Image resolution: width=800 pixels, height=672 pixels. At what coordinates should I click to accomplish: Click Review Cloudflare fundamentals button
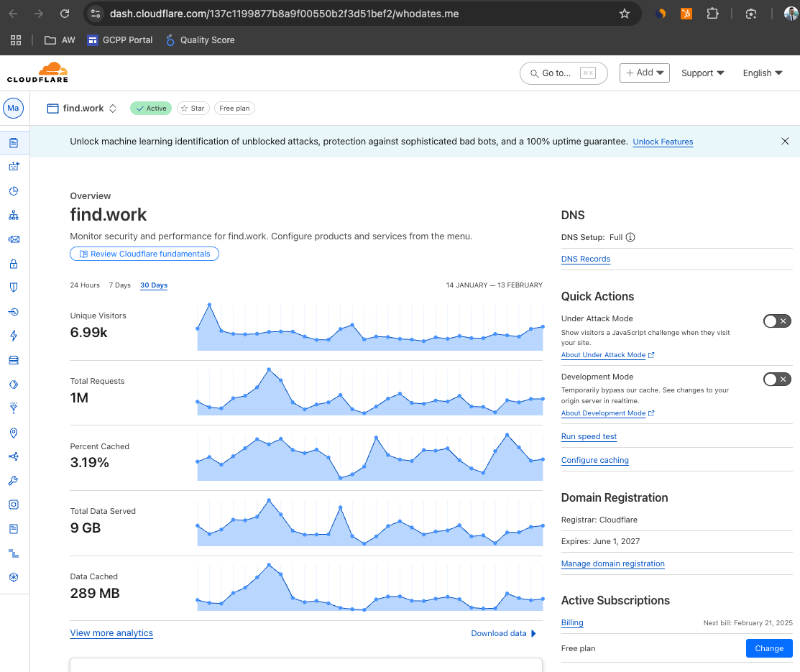click(144, 254)
